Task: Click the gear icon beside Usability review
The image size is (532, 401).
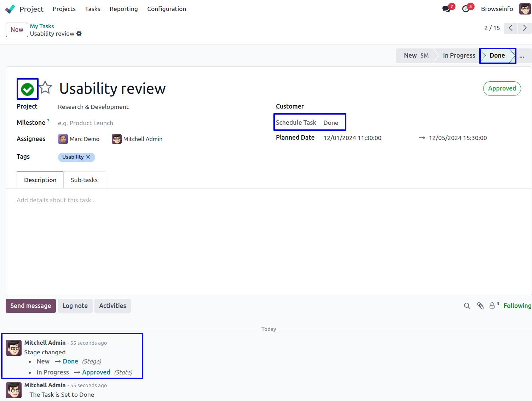Action: 79,34
